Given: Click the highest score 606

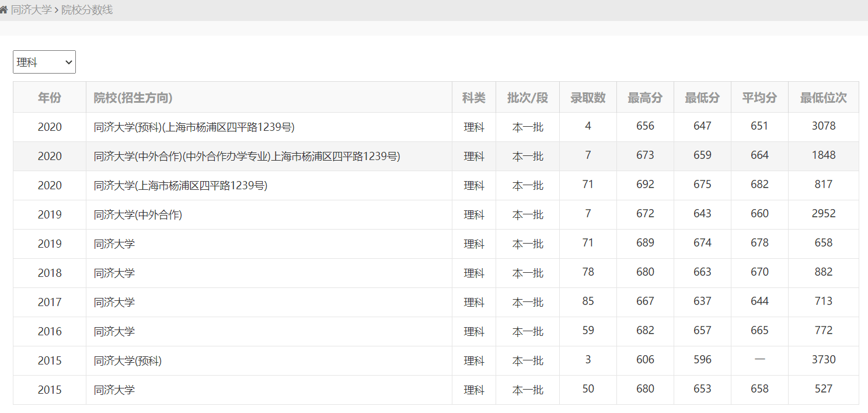Looking at the screenshot, I should tap(645, 359).
